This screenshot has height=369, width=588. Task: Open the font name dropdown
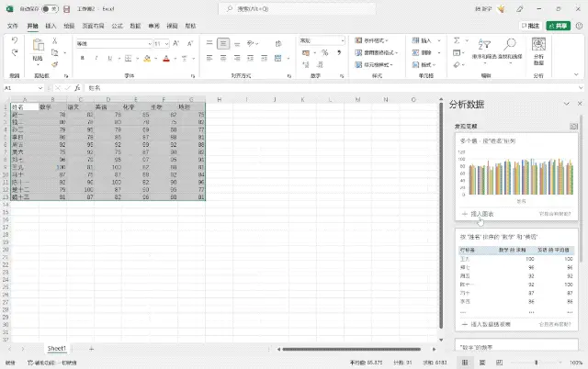click(150, 44)
